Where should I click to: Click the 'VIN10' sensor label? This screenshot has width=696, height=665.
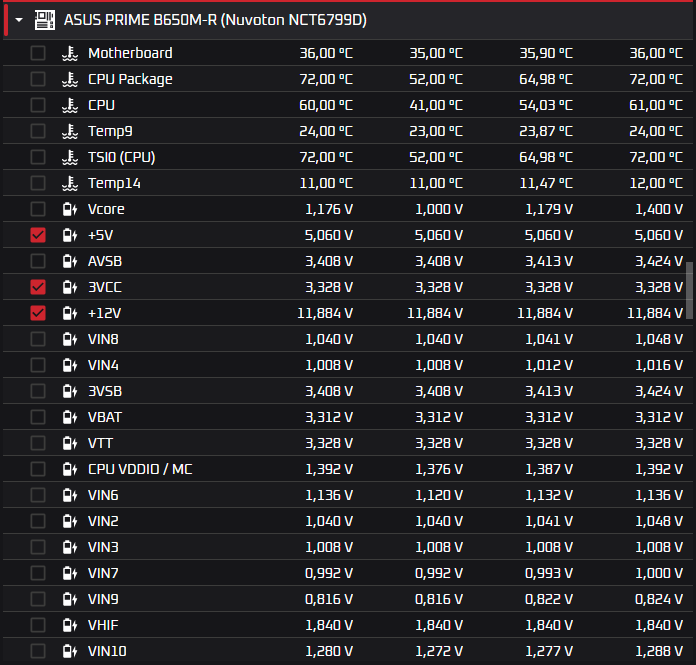tap(107, 651)
